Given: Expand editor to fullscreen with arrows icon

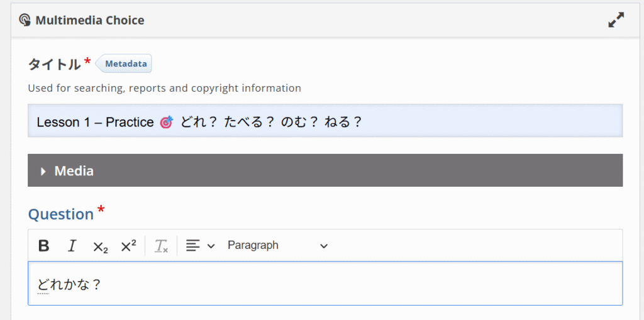Looking at the screenshot, I should (616, 20).
